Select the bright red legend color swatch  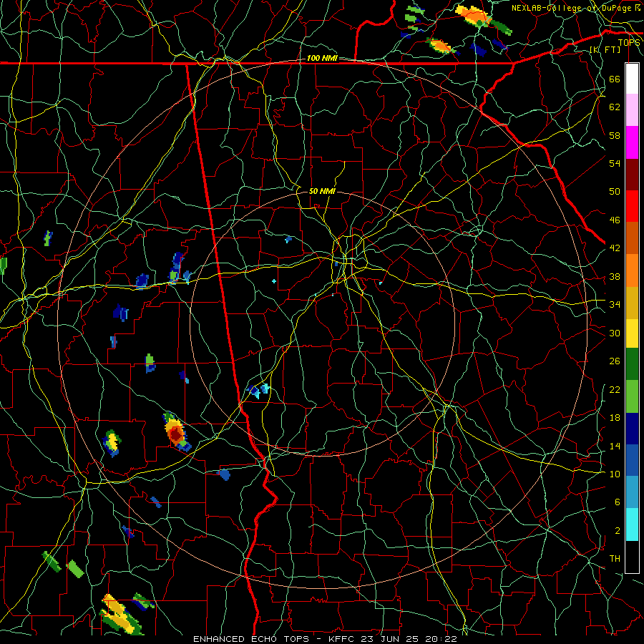[632, 206]
